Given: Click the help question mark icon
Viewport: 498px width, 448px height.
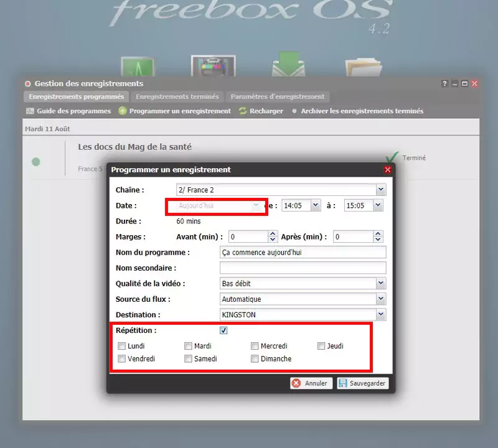Looking at the screenshot, I should tap(444, 83).
